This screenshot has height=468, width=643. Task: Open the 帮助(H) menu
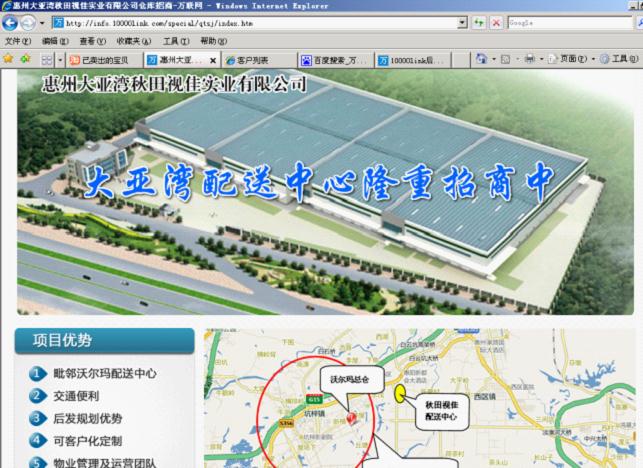click(214, 41)
